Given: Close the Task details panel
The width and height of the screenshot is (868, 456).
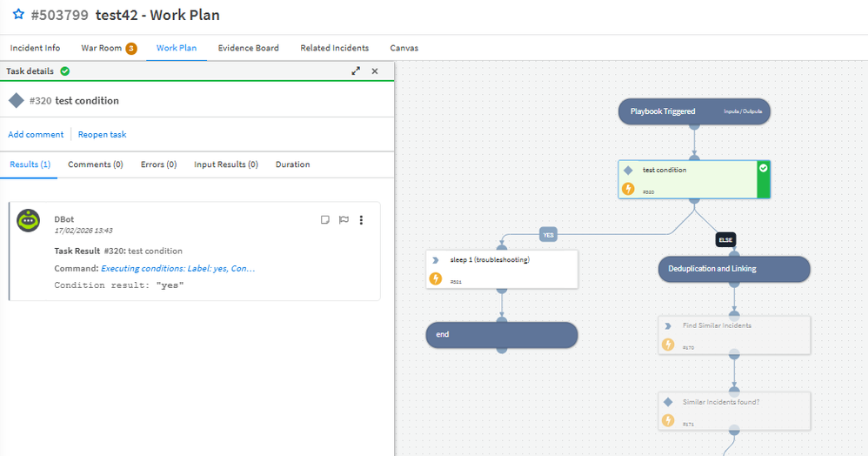Looking at the screenshot, I should pos(375,71).
